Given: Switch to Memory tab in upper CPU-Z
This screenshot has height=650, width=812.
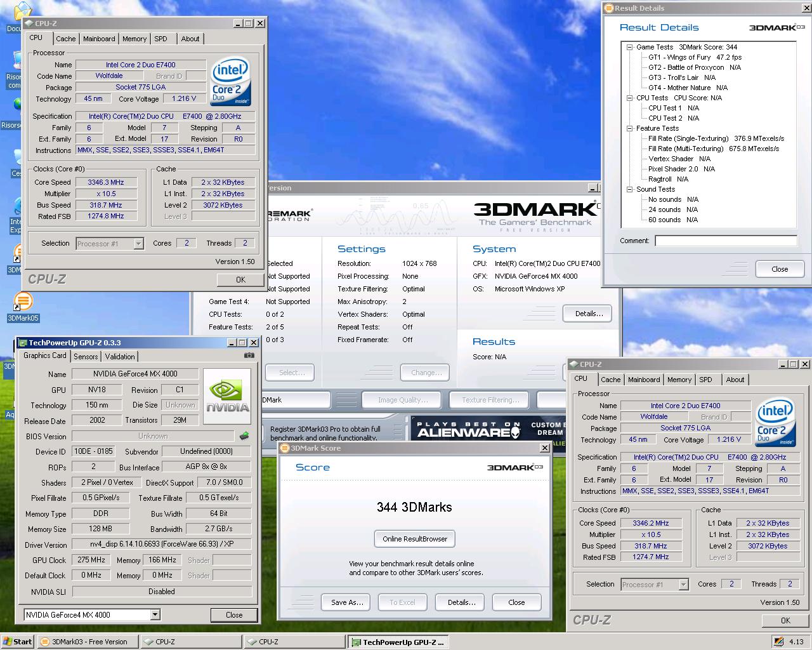Looking at the screenshot, I should [x=134, y=39].
